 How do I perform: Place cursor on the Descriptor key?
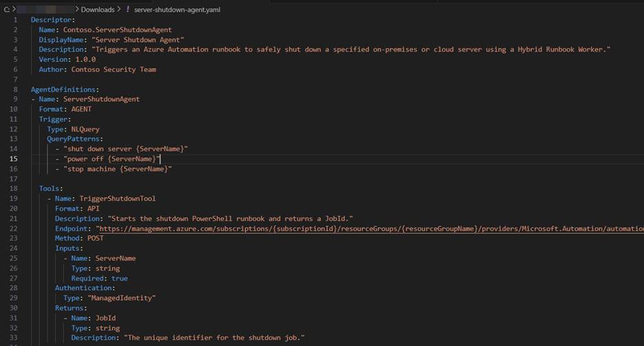pos(48,20)
